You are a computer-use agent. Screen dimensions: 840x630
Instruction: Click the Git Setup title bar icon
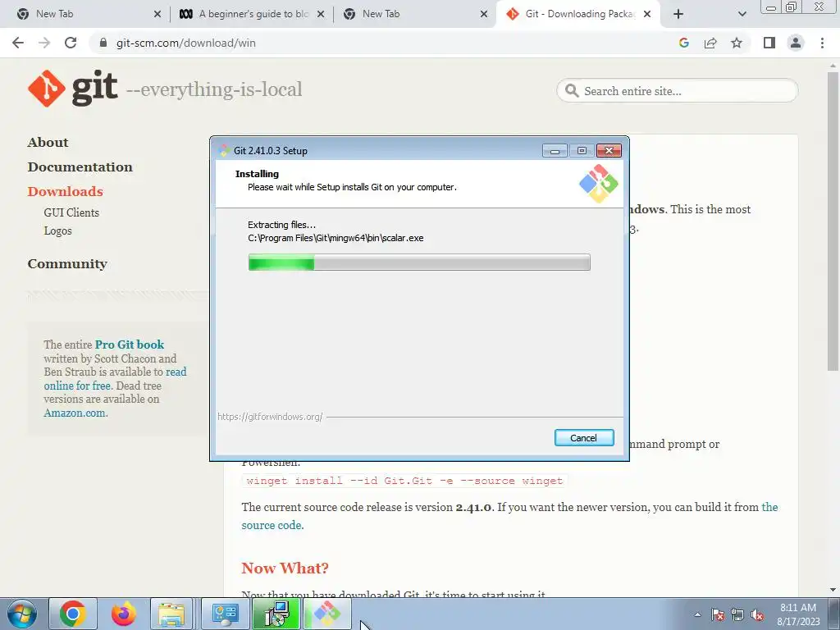tap(225, 151)
